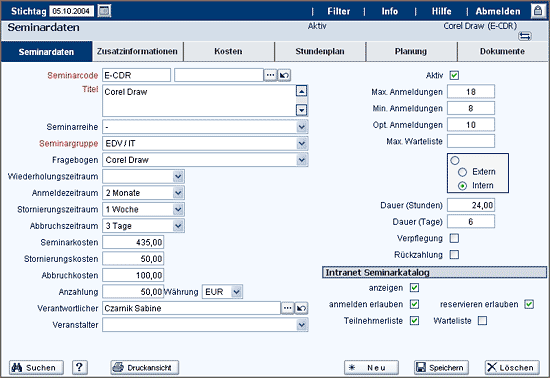Click the Titel text area
The image size is (550, 378).
199,101
